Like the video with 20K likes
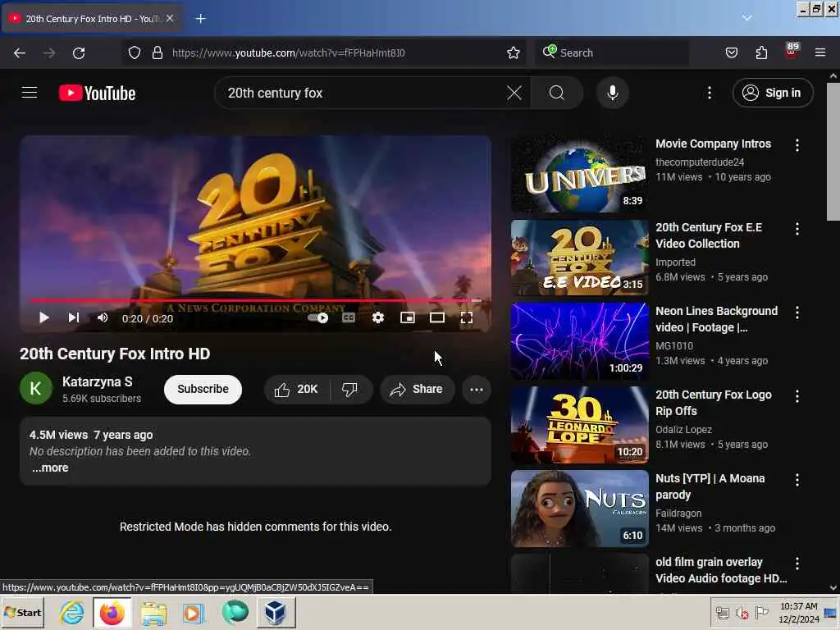The width and height of the screenshot is (840, 630). [297, 389]
